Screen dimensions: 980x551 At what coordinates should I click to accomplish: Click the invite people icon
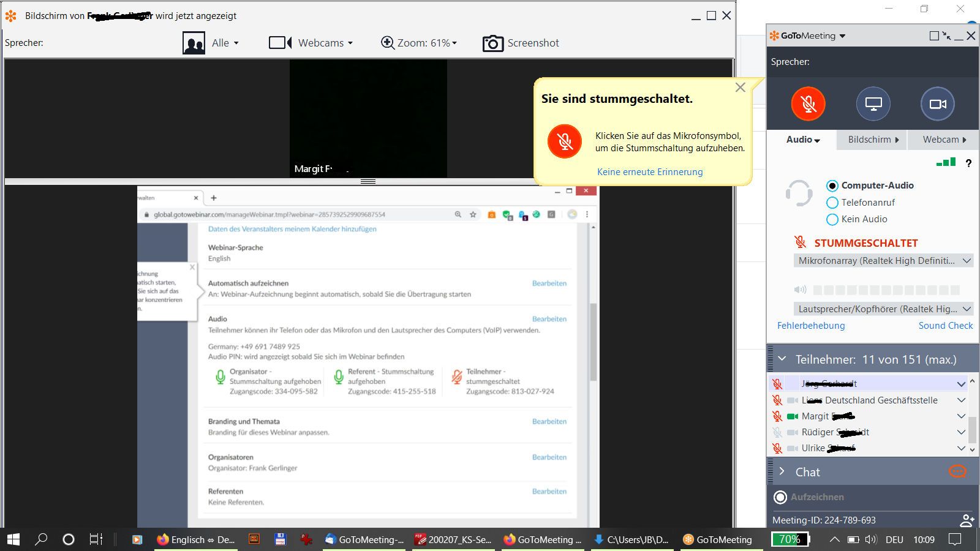point(967,520)
